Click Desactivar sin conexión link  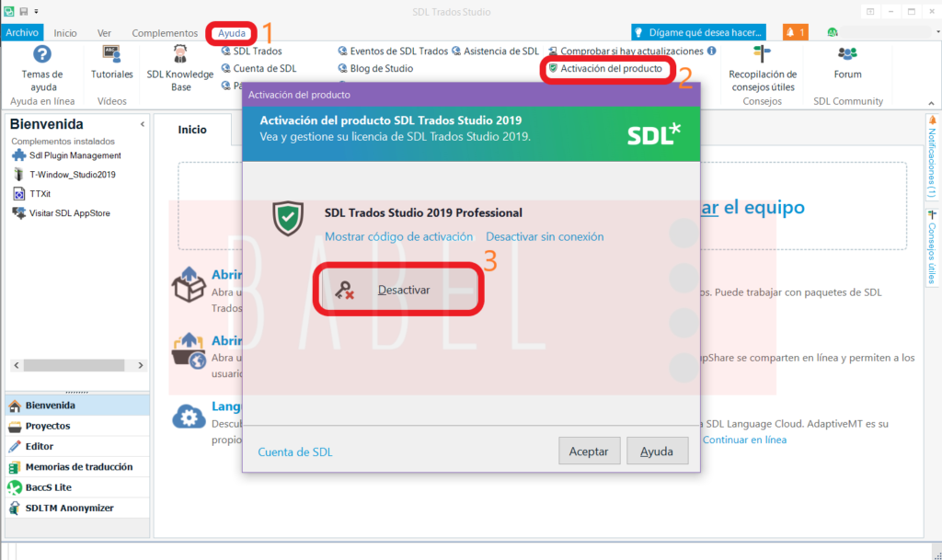pyautogui.click(x=545, y=236)
